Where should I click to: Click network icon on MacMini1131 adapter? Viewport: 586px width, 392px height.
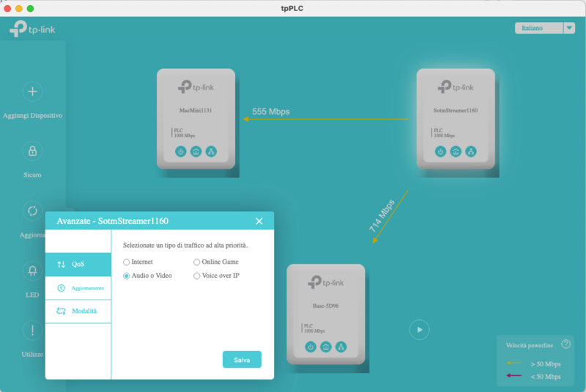click(211, 152)
